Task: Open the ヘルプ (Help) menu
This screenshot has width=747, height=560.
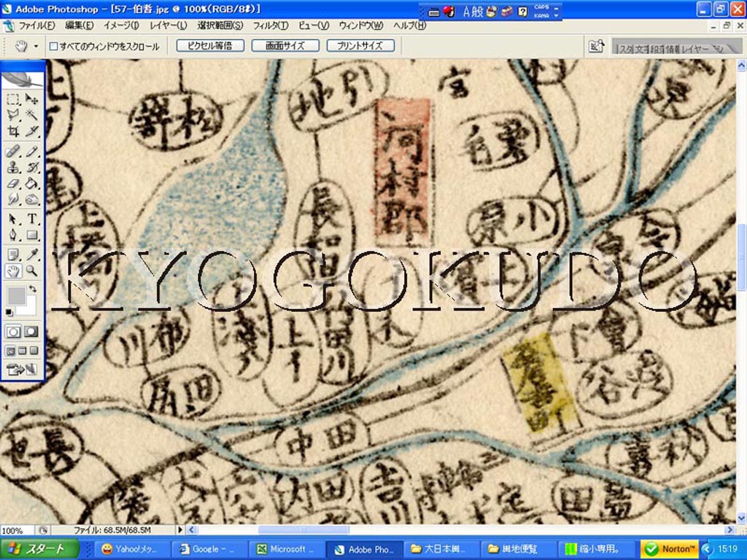Action: coord(410,26)
